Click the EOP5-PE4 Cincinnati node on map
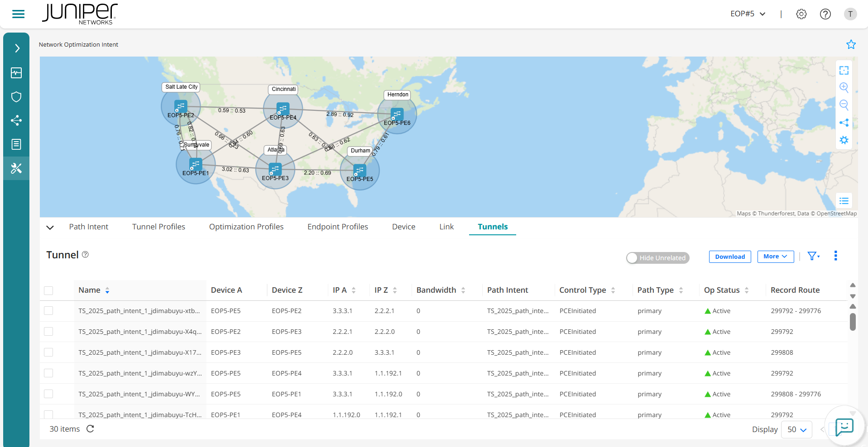The image size is (868, 447). pos(283,109)
